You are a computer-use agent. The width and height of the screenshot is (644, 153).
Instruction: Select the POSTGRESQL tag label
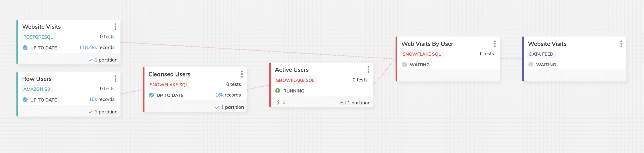[x=38, y=37]
